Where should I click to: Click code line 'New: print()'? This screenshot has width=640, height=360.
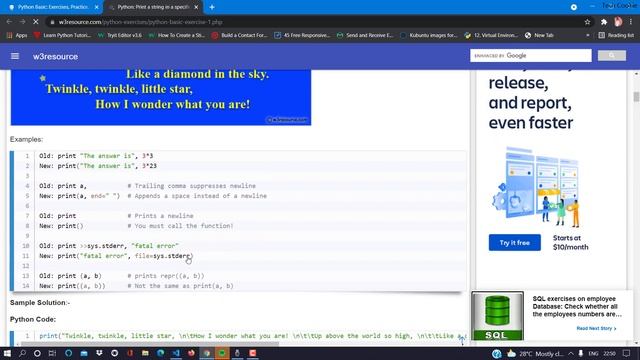61,226
